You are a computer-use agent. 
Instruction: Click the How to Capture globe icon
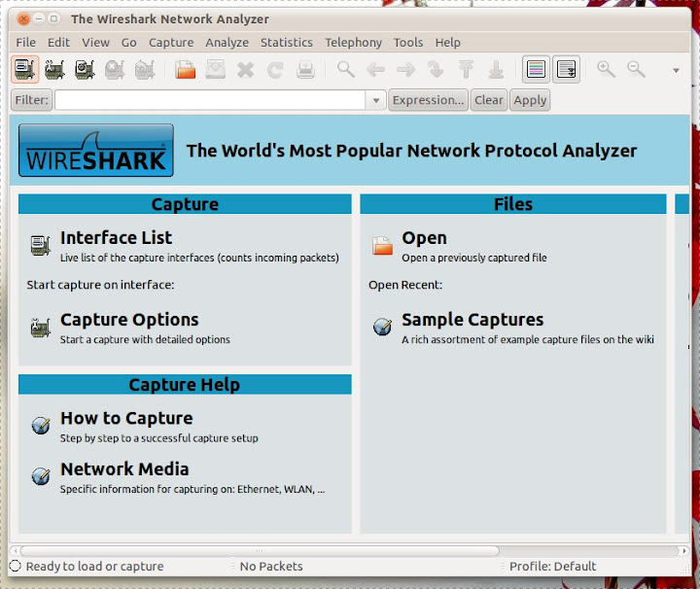(x=41, y=426)
